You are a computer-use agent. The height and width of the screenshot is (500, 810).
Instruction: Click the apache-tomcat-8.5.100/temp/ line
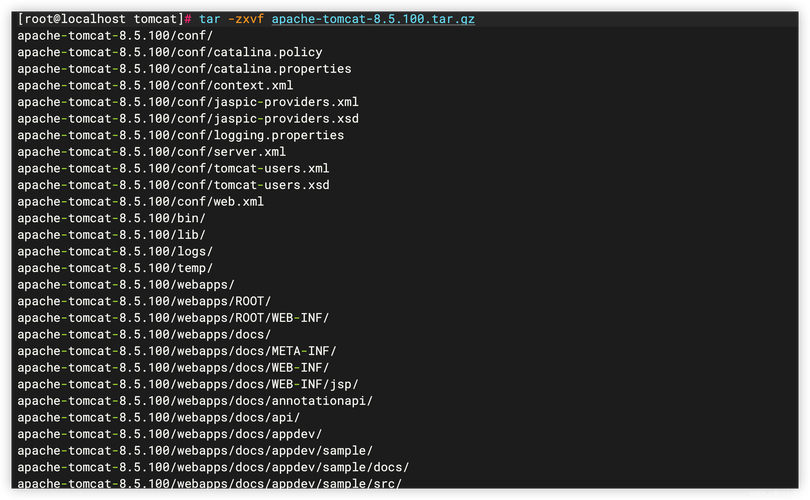coord(115,268)
